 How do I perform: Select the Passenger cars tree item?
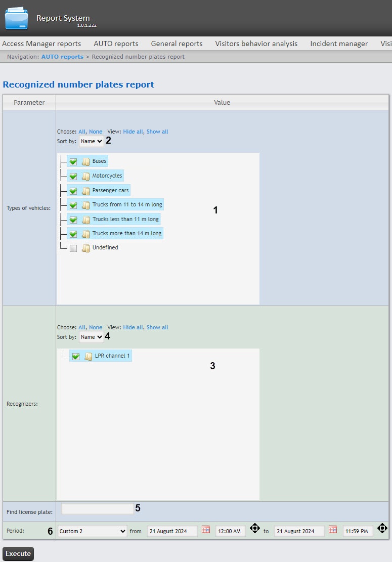[110, 191]
